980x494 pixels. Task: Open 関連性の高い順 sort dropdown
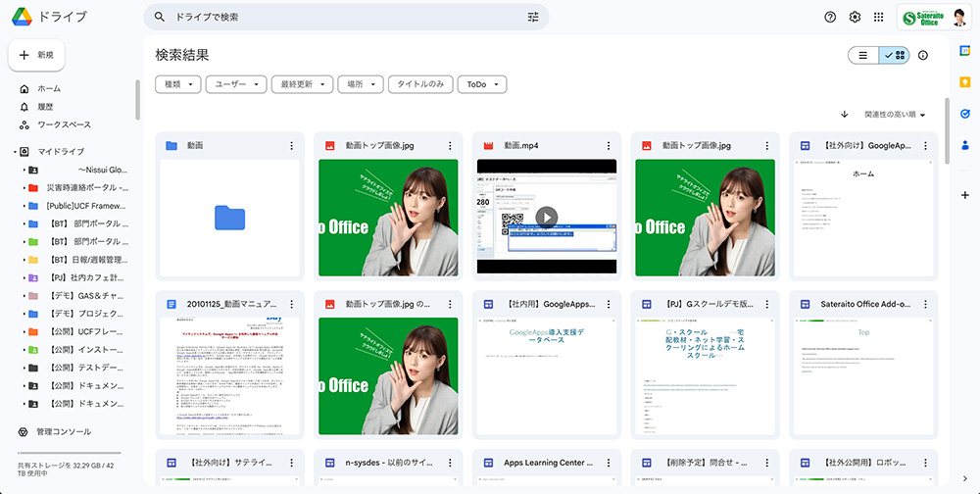895,115
